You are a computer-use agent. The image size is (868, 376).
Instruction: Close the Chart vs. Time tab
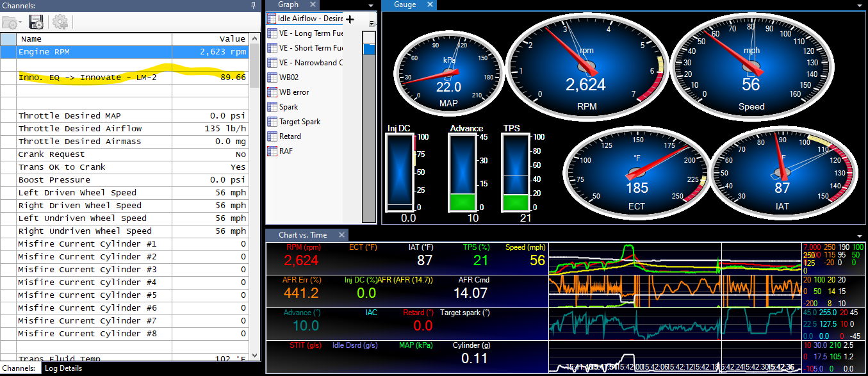click(341, 235)
